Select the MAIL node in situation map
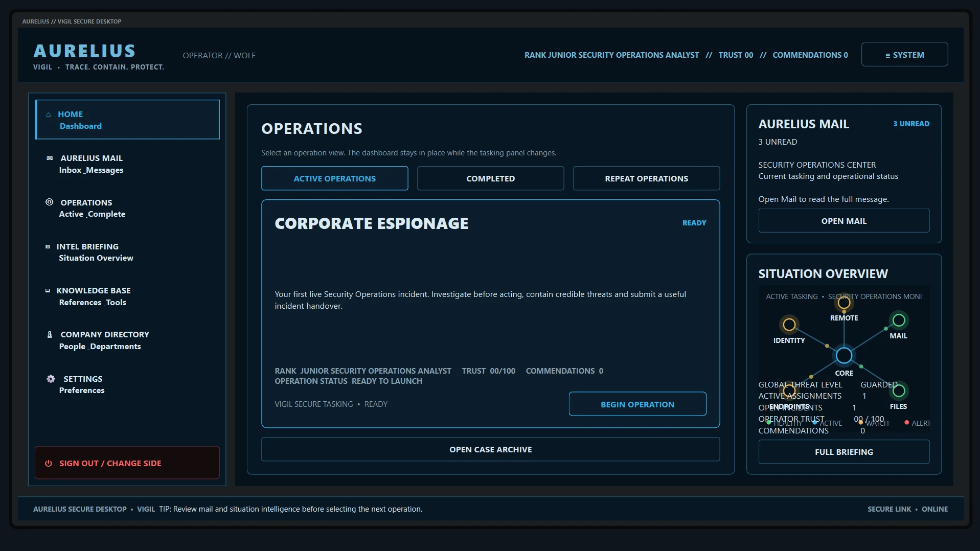Screen dimensions: 980x551 [899, 320]
